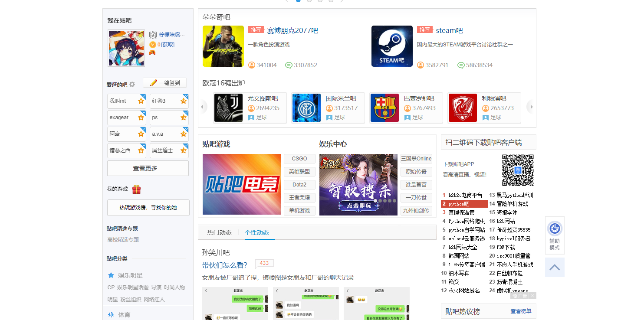Select the 单机游戏 game button
Image resolution: width=644 pixels, height=320 pixels.
click(299, 211)
